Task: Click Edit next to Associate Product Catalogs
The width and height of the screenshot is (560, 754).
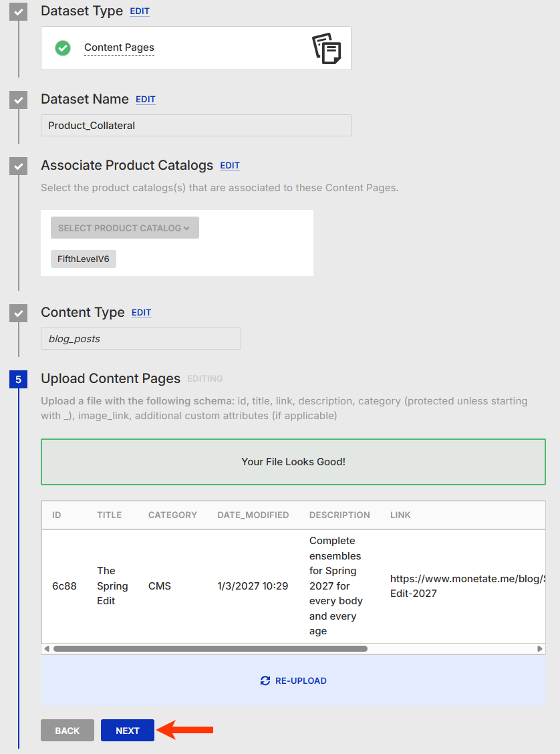Action: pyautogui.click(x=230, y=166)
